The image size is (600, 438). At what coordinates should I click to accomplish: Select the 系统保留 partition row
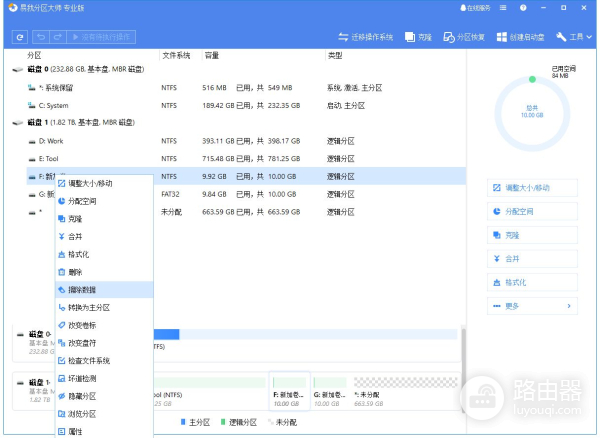(x=246, y=88)
